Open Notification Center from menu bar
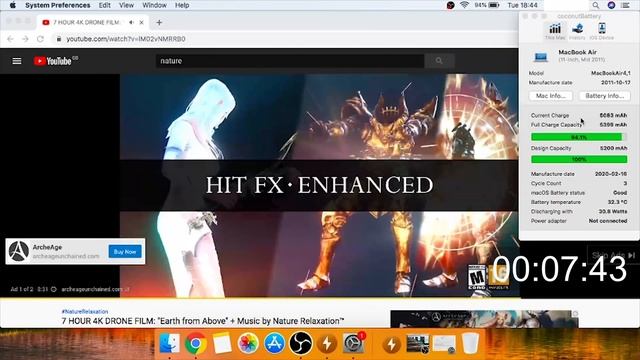Screen dimensions: 640x360 pyautogui.click(x=625, y=5)
